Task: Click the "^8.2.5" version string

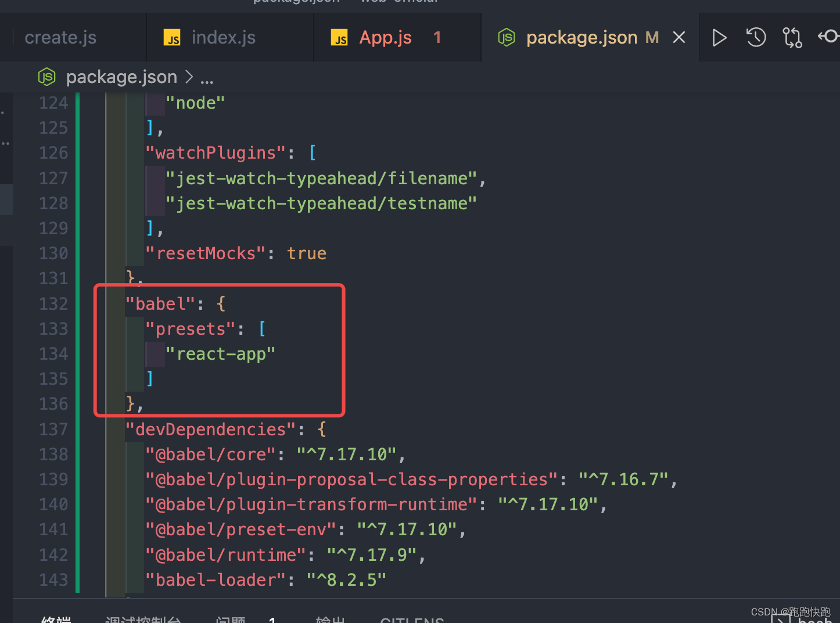Action: pos(347,580)
